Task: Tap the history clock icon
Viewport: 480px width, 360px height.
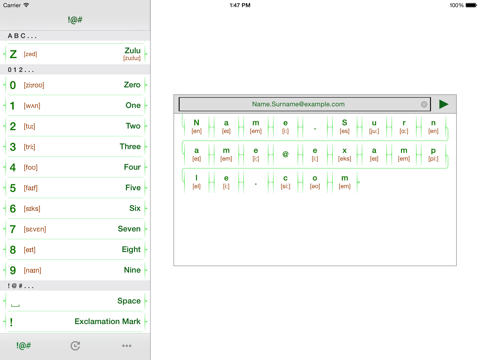Action: click(x=75, y=346)
